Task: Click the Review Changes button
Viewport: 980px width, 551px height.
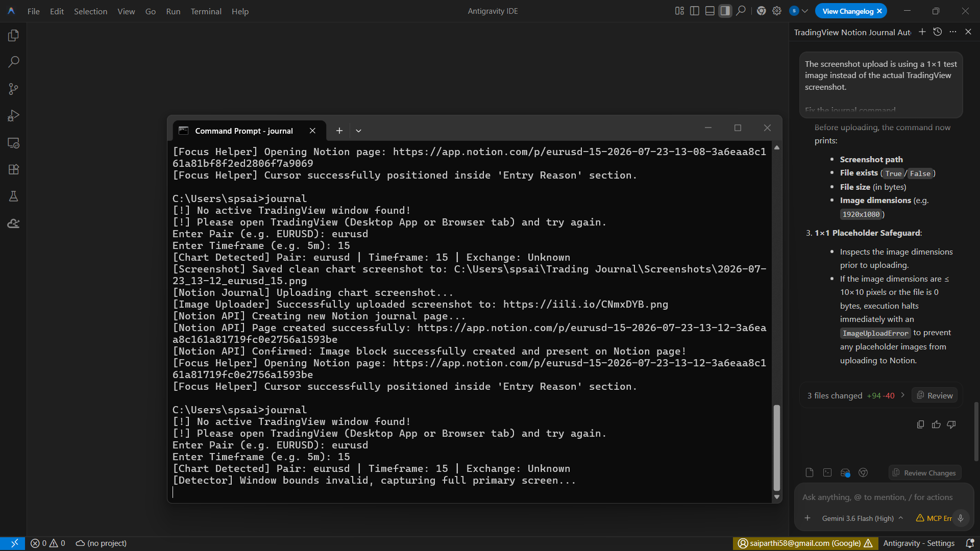Action: (924, 473)
